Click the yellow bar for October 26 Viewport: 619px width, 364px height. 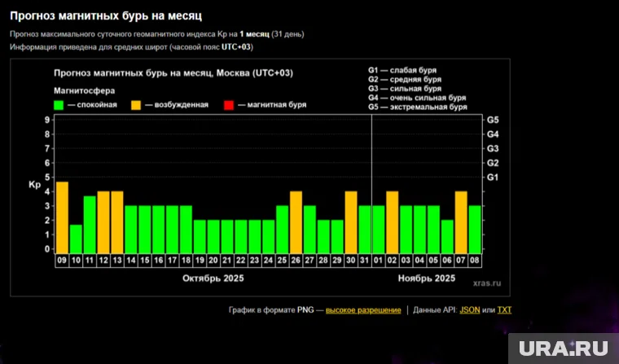296,221
